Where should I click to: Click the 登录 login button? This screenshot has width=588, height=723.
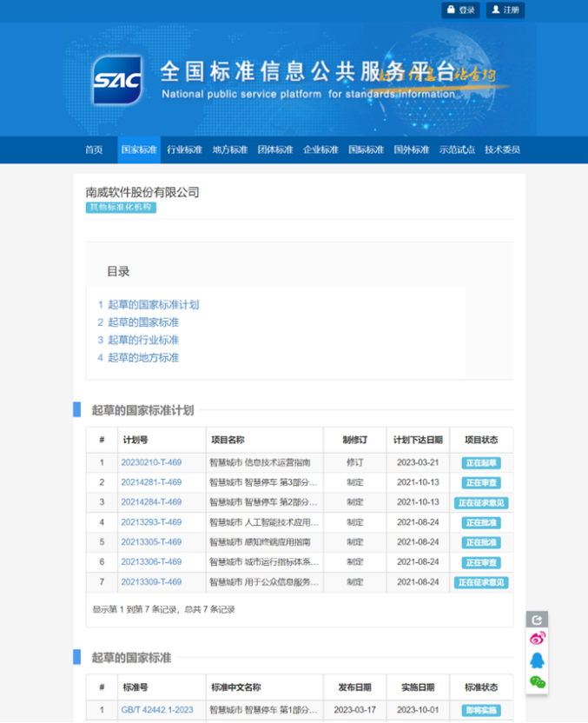click(x=461, y=10)
